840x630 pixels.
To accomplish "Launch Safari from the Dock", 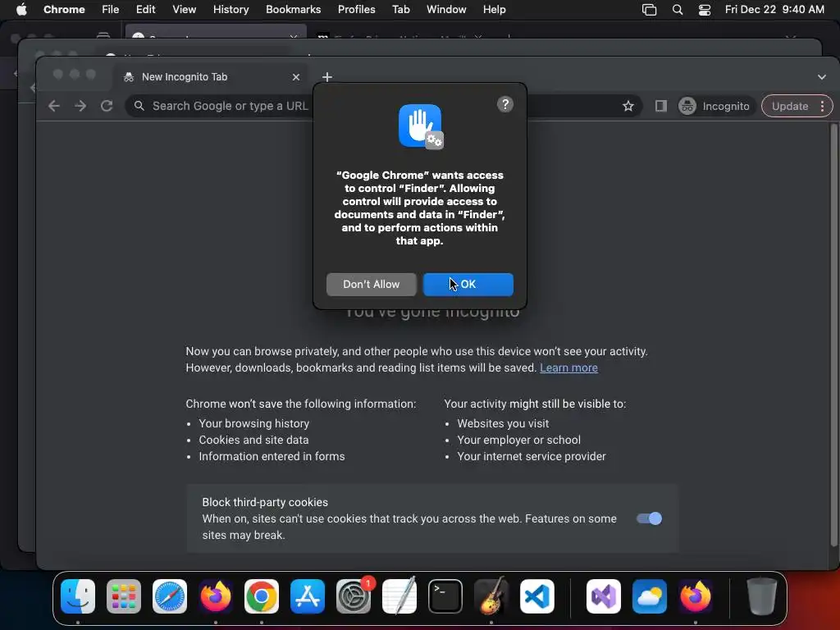I will tap(170, 596).
